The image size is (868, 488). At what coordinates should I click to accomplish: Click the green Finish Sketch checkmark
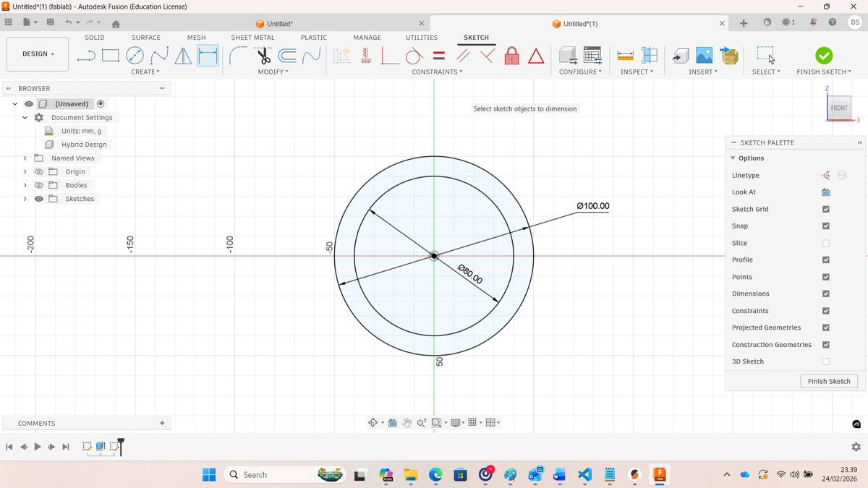824,56
